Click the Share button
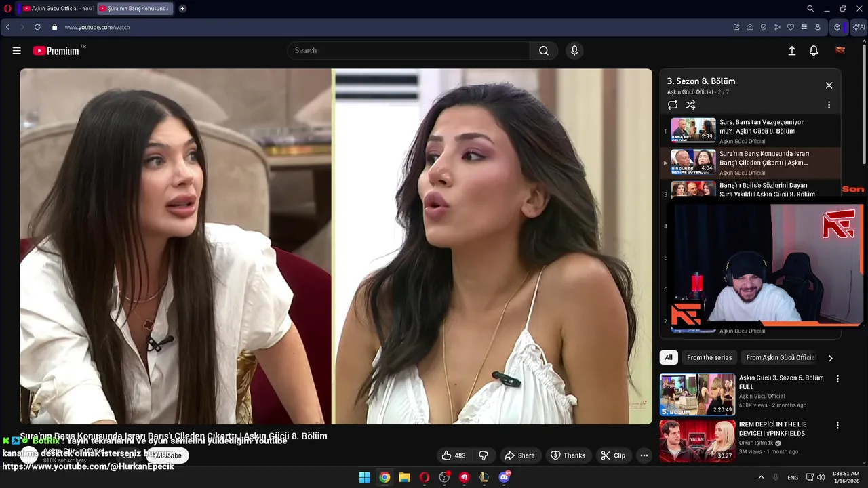This screenshot has width=868, height=488. pos(519,455)
